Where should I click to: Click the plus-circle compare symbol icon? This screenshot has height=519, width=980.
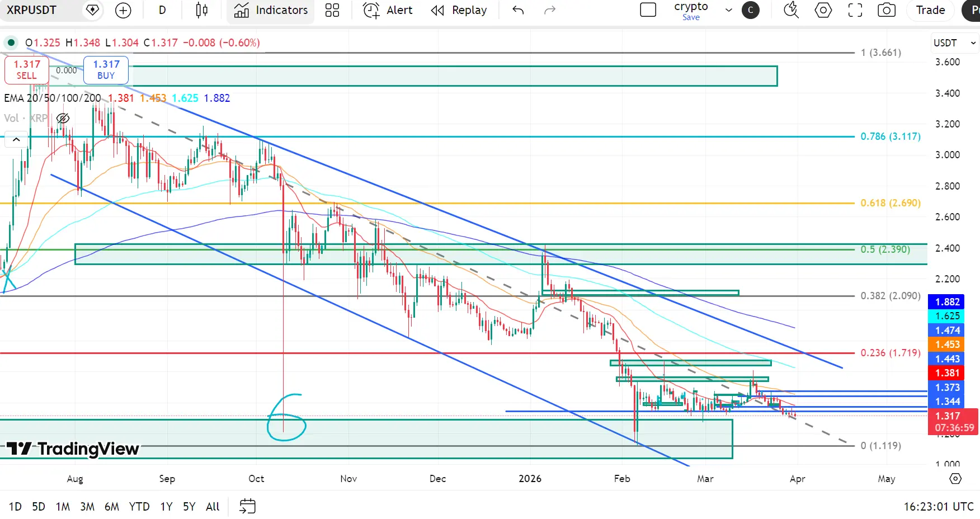click(123, 10)
